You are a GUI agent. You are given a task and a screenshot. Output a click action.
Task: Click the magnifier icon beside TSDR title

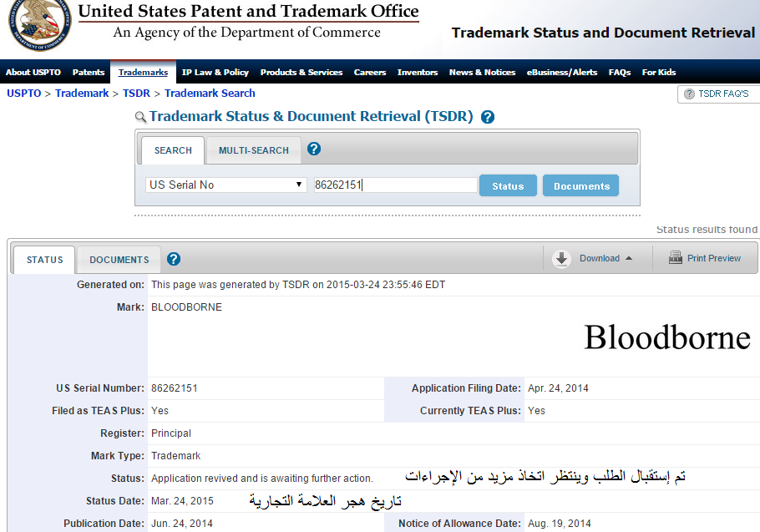click(140, 117)
